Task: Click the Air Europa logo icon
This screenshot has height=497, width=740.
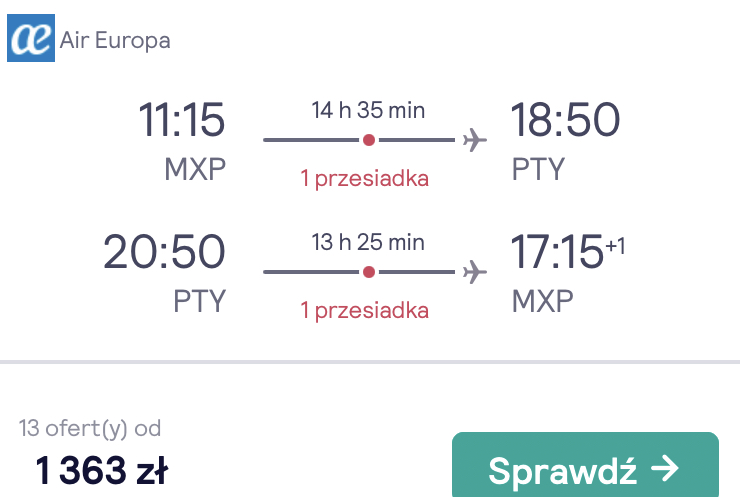Action: [31, 38]
